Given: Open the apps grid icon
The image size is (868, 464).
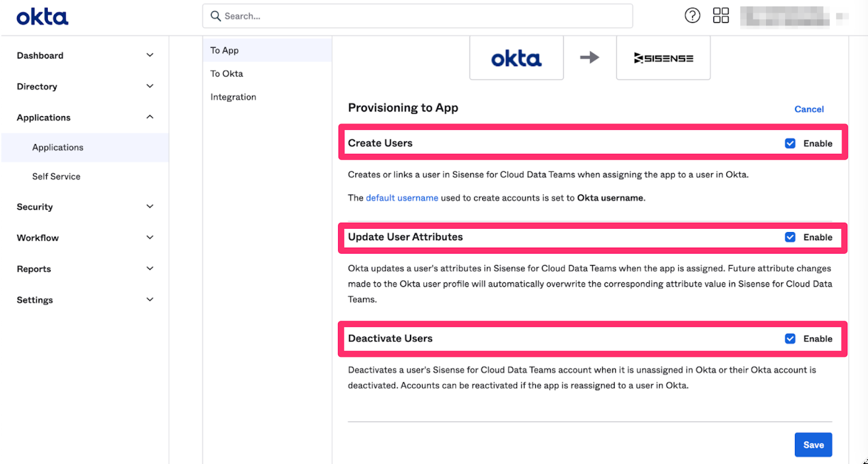Looking at the screenshot, I should (721, 16).
